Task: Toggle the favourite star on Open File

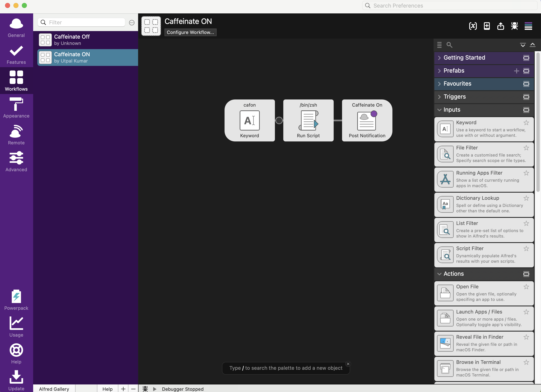Action: [x=526, y=287]
